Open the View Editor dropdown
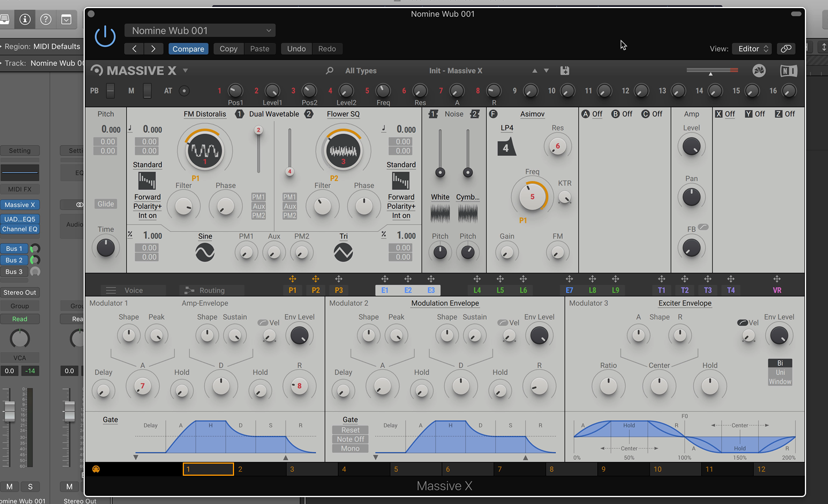 752,49
